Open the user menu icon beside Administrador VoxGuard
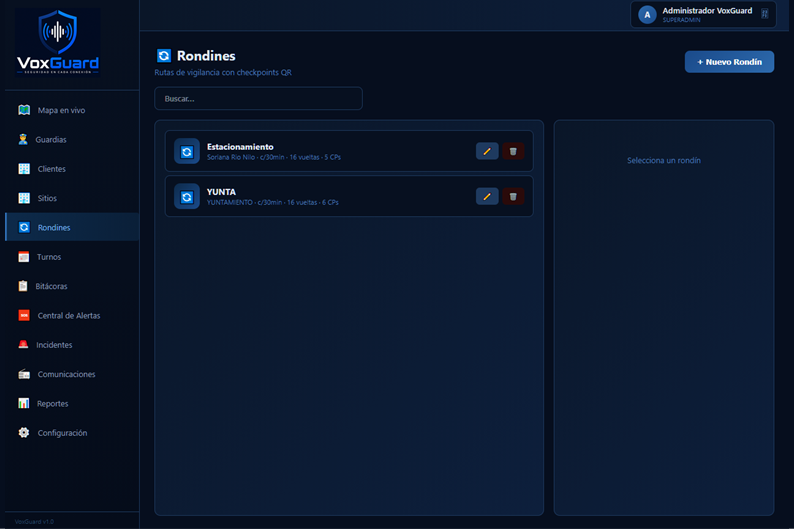794x529 pixels. click(765, 14)
